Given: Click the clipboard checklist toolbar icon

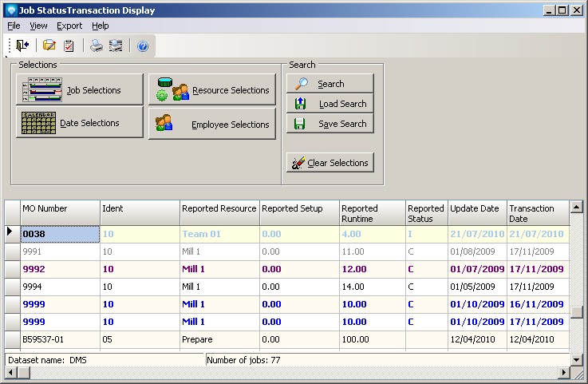Looking at the screenshot, I should point(69,46).
